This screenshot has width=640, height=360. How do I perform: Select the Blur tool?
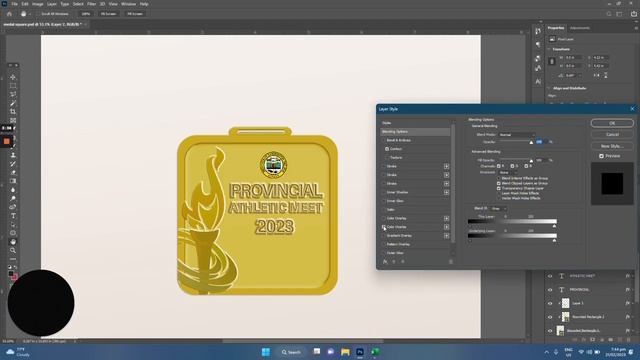13,190
